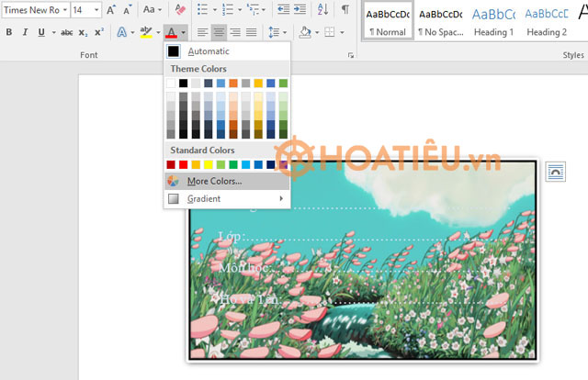The height and width of the screenshot is (380, 588).
Task: Apply the Heading 1 style
Action: tap(493, 21)
